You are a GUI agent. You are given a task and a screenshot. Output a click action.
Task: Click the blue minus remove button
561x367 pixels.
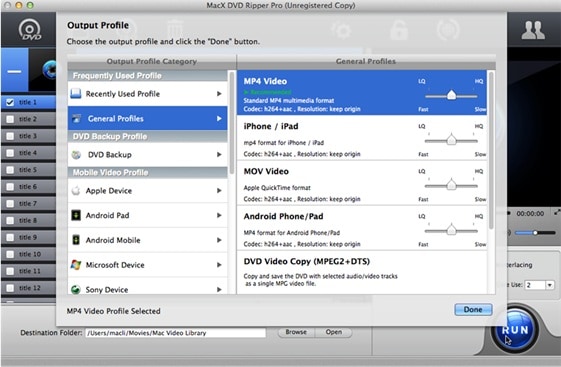(x=14, y=70)
